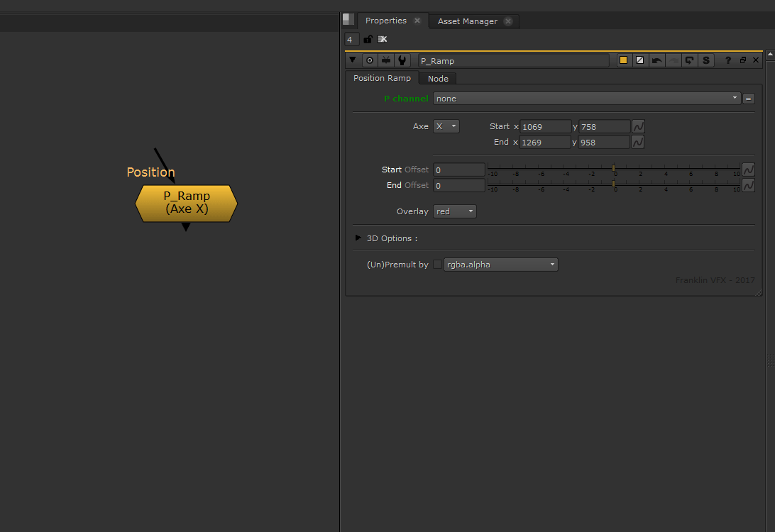
Task: Click the P_Ramp node name field
Action: pyautogui.click(x=513, y=60)
